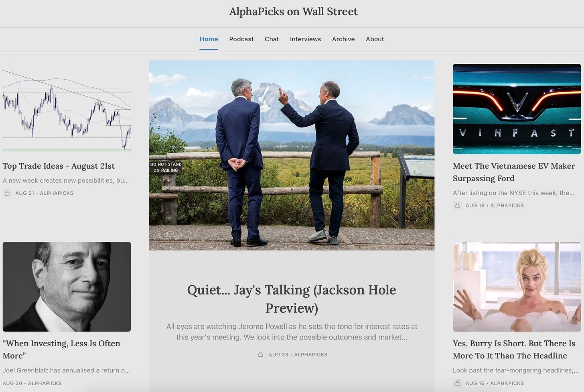Screen dimensions: 584x392
Task: Open the Yes, Burry Is Short article
Action: [x=514, y=350]
